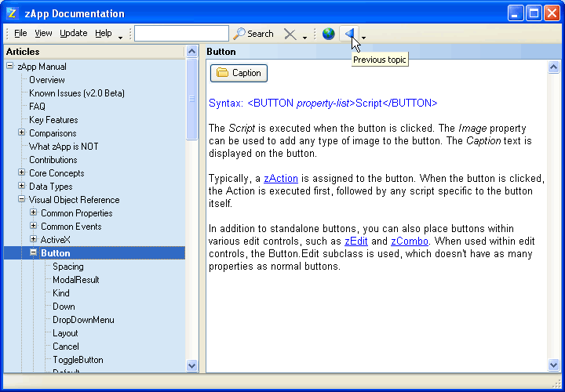Open the File menu
This screenshot has height=392, width=565.
tap(20, 34)
